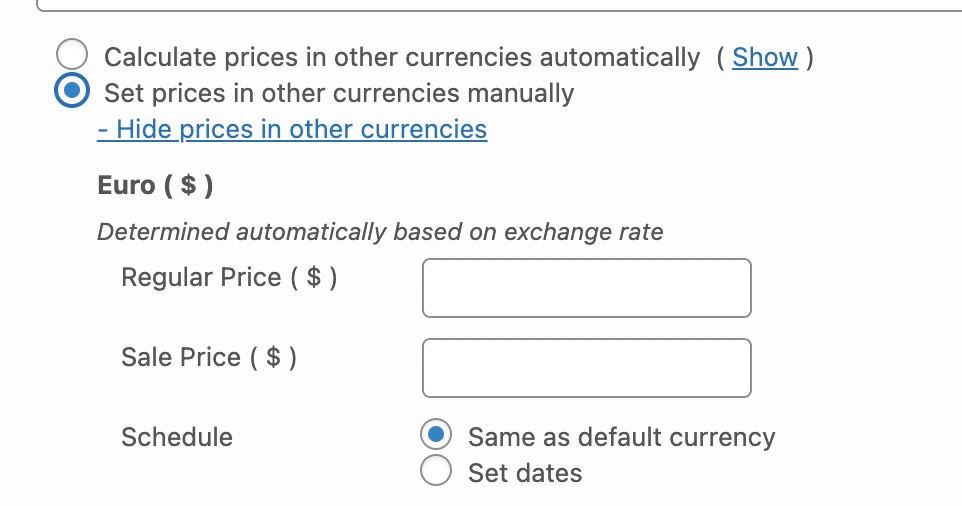Click the dollar sign in the Regular Price label
This screenshot has width=962, height=506.
(x=314, y=277)
